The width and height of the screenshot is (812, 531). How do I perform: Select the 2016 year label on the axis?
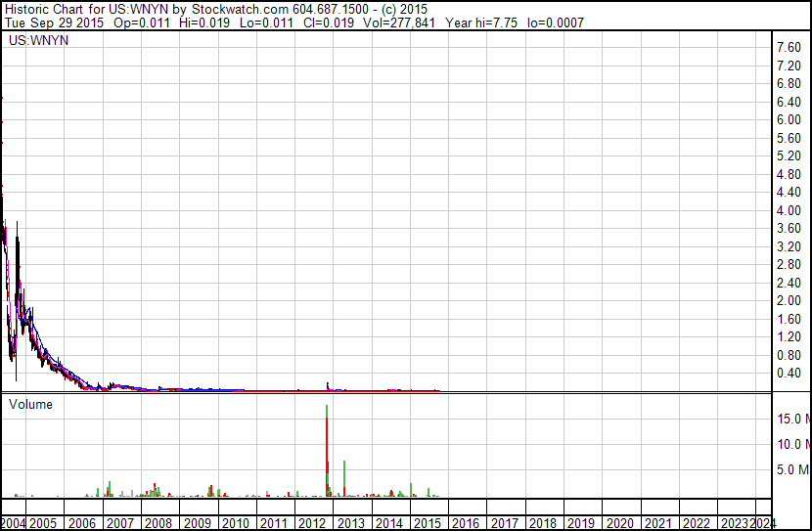coord(466,523)
